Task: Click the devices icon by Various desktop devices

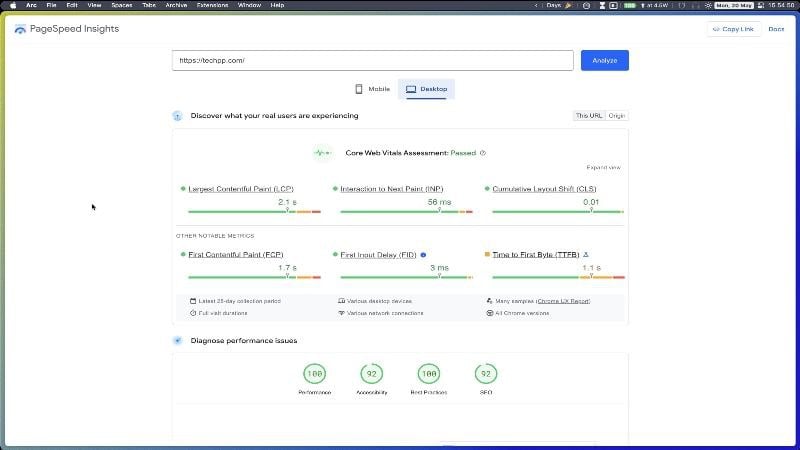Action: click(341, 301)
